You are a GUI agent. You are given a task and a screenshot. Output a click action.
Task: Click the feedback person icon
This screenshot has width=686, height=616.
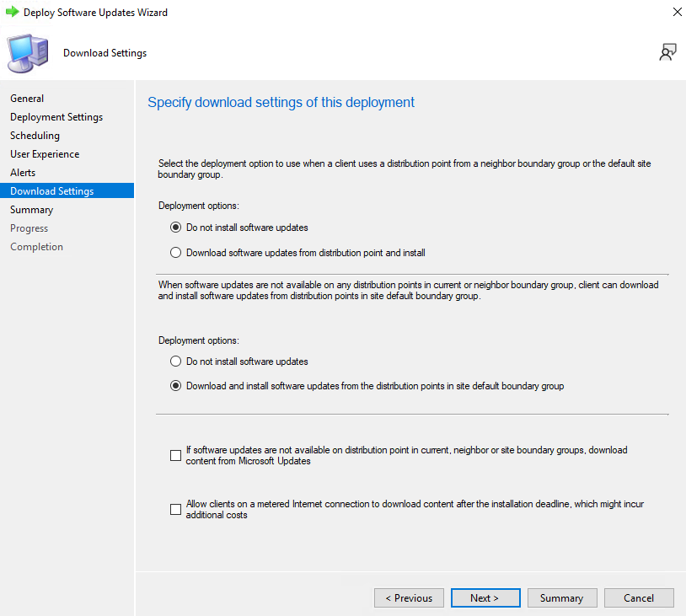[x=667, y=52]
